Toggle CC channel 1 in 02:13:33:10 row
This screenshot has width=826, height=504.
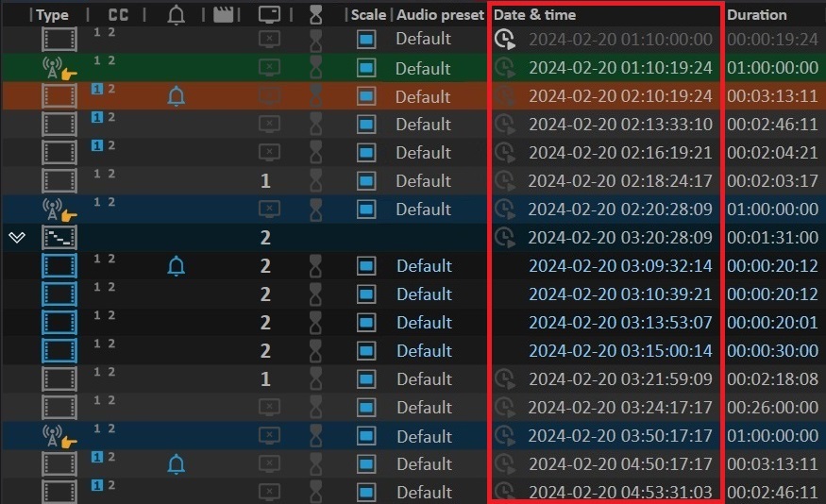[97, 117]
